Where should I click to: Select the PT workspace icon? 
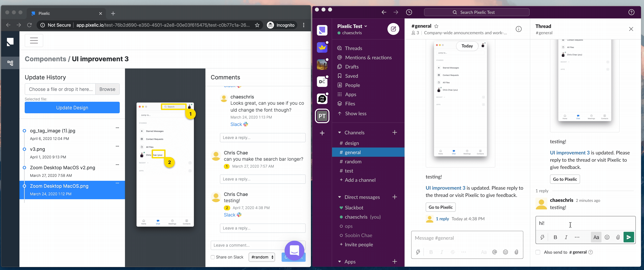[322, 116]
